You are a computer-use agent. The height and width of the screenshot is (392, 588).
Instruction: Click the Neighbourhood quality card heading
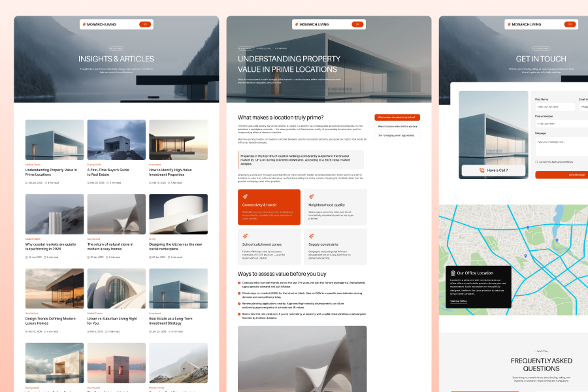point(327,204)
